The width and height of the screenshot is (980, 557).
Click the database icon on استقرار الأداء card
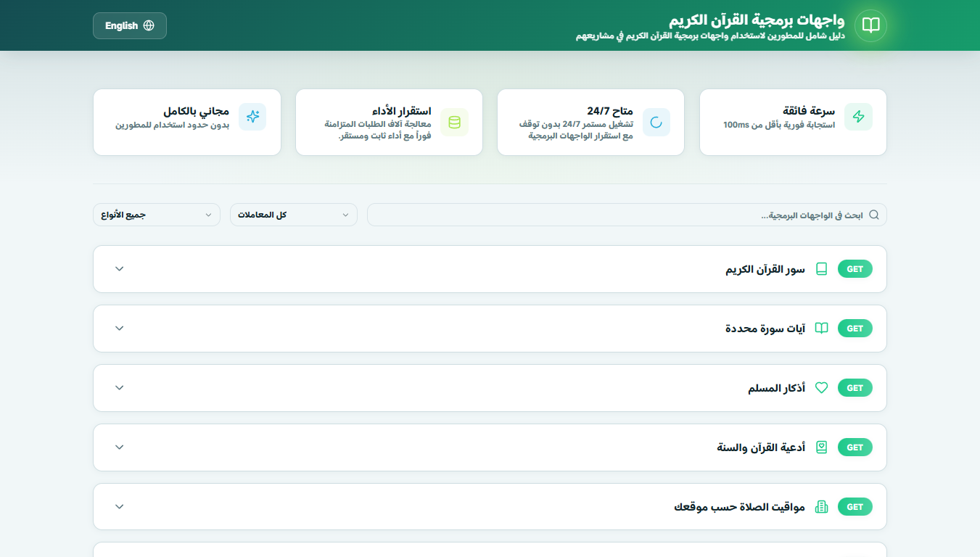coord(455,122)
